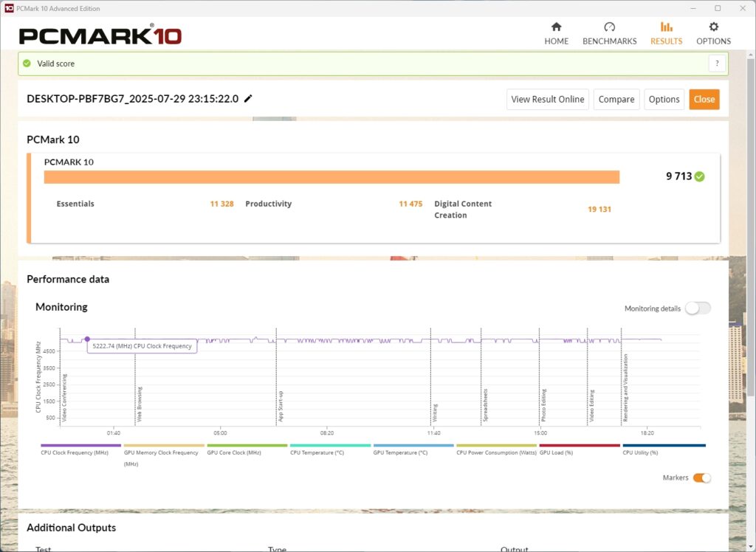Screen dimensions: 756x552
Task: Open the Home tab
Action: tap(557, 33)
